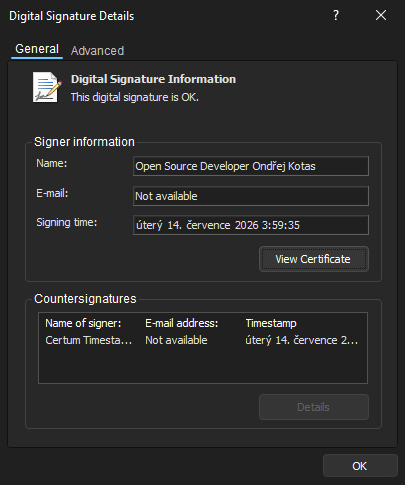405x485 pixels.
Task: Click the E-mail Not available field
Action: [251, 196]
